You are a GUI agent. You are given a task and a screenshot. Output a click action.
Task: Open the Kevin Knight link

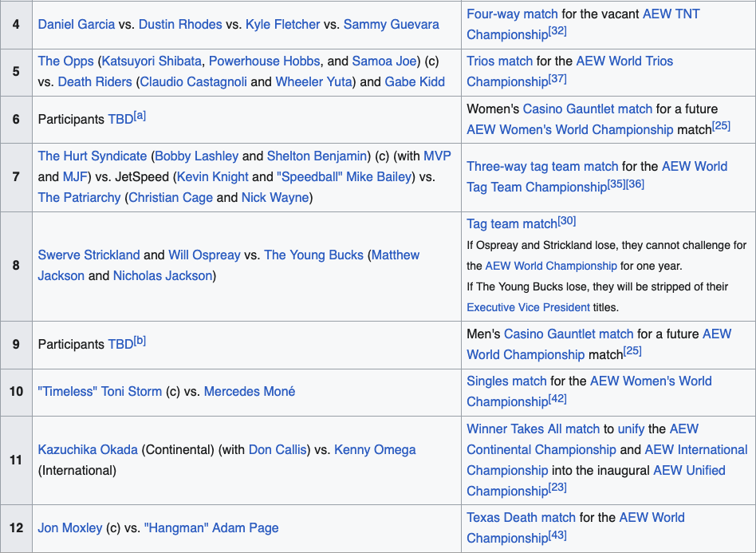click(x=213, y=177)
